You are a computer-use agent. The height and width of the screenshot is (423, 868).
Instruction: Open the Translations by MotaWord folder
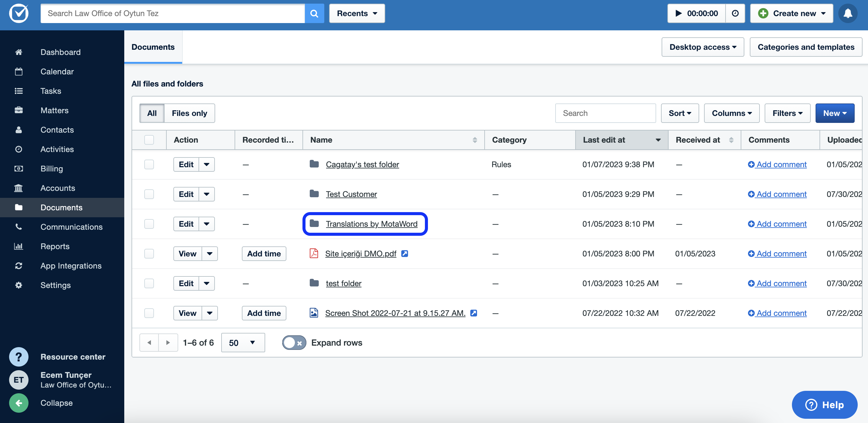371,224
